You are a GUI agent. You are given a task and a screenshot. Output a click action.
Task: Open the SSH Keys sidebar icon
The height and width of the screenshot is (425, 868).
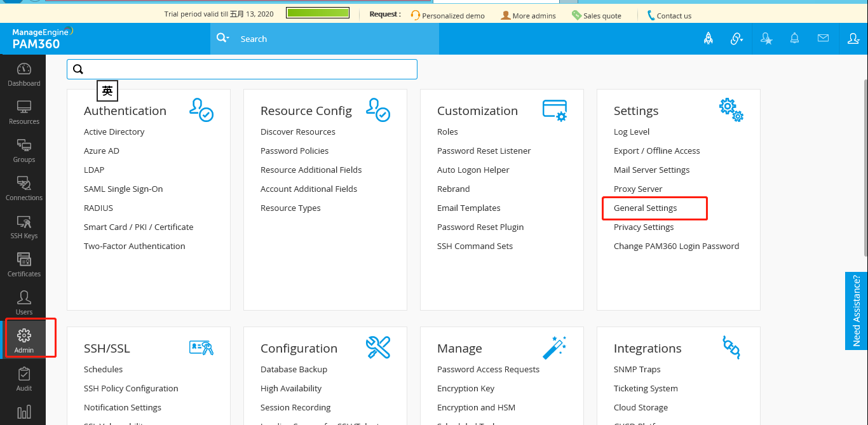[24, 221]
